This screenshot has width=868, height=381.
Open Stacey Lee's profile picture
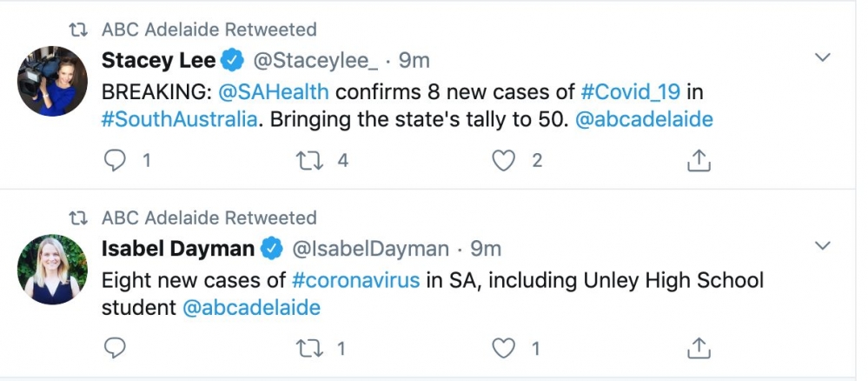[x=52, y=81]
